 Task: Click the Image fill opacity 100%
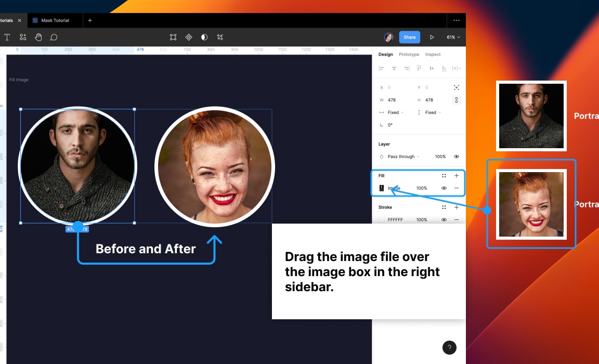coord(422,188)
